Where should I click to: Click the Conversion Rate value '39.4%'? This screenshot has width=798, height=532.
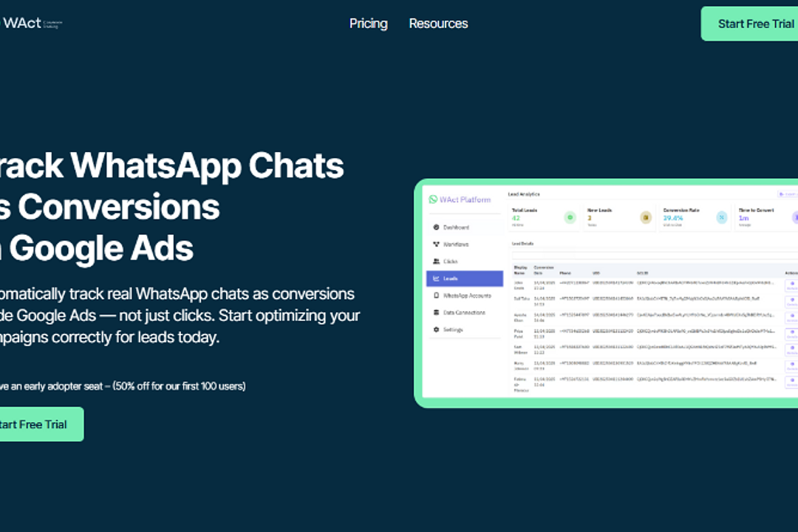(673, 218)
